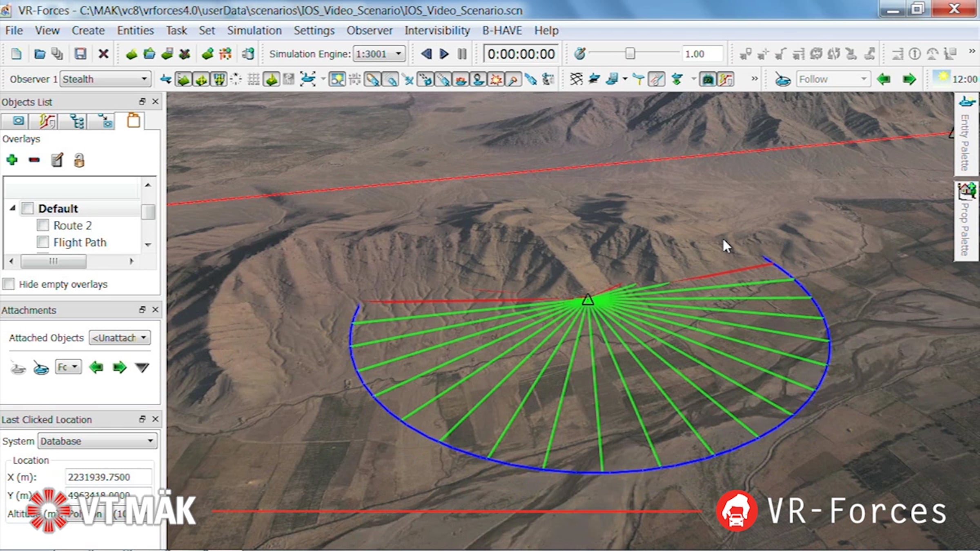Click the X (m) location field
Screen dimensions: 980x551
pyautogui.click(x=108, y=477)
